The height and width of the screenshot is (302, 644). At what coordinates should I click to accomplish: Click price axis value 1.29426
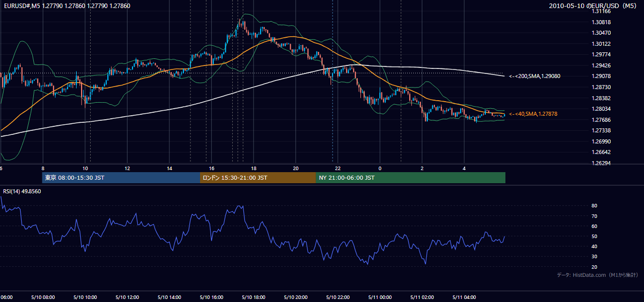601,65
